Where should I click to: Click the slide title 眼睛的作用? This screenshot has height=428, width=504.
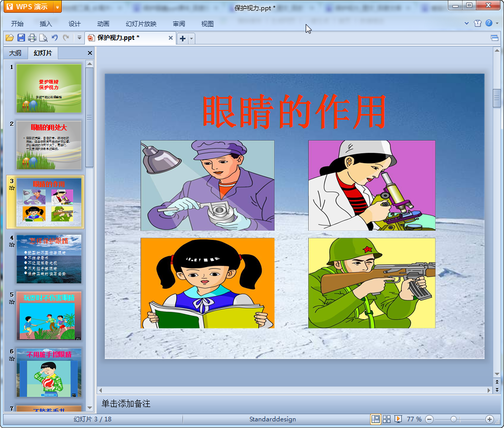click(294, 111)
